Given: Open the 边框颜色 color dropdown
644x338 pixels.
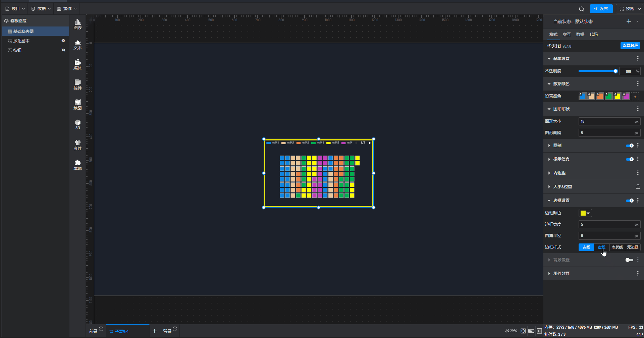Looking at the screenshot, I should click(585, 213).
